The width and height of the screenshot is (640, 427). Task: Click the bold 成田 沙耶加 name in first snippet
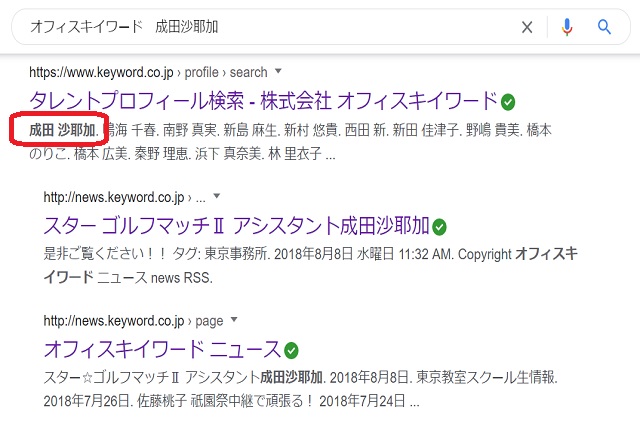coord(64,130)
